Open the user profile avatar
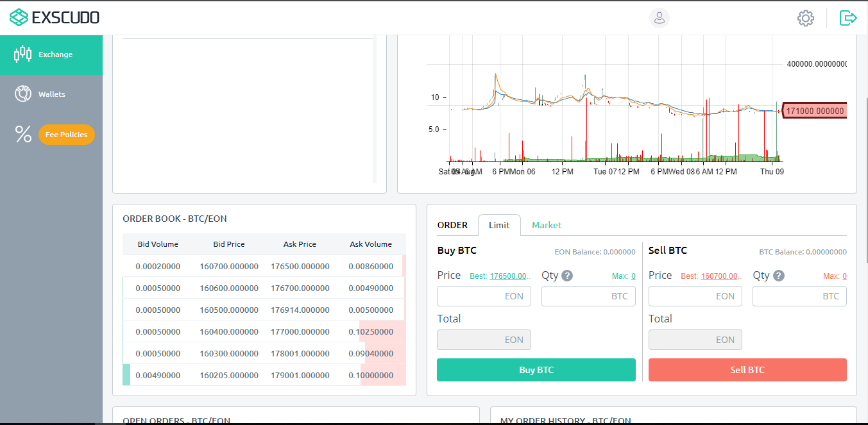868x425 pixels. (x=659, y=18)
